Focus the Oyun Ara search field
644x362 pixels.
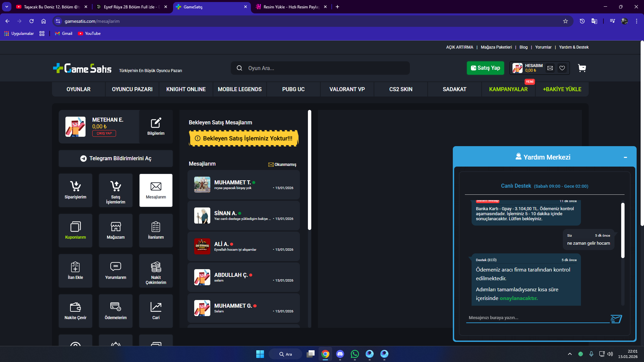coord(320,68)
